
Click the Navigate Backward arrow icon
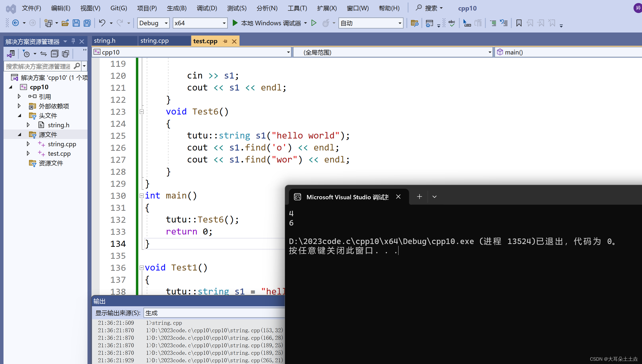click(15, 23)
